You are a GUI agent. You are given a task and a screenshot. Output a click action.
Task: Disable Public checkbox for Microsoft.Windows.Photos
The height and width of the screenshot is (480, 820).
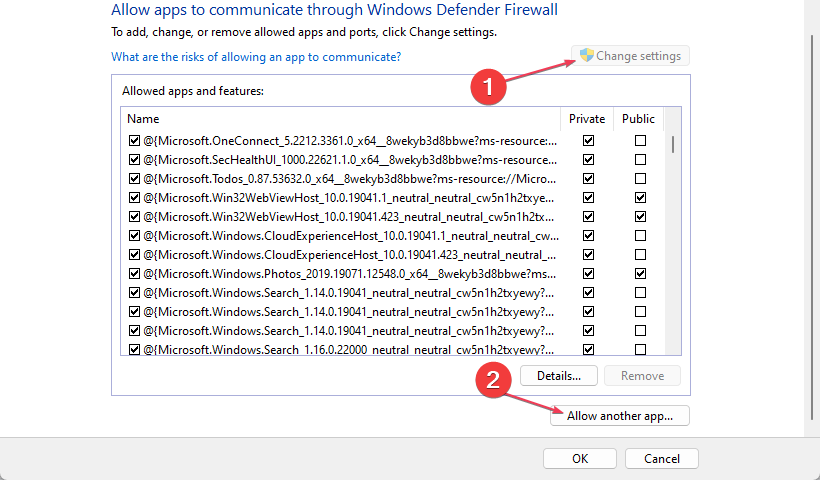click(640, 274)
